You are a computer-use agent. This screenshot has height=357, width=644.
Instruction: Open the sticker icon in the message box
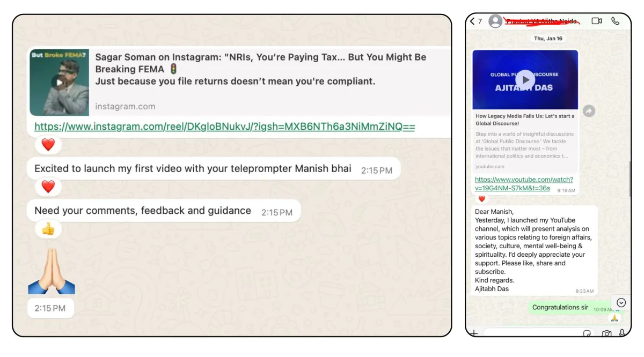coord(588,333)
